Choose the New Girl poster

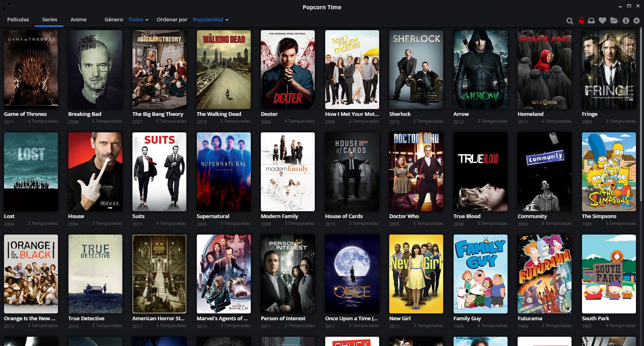pyautogui.click(x=416, y=274)
